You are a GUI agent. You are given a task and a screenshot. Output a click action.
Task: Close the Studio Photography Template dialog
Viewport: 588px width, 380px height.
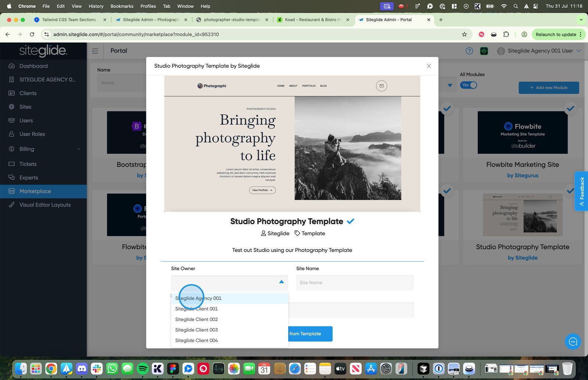click(429, 66)
